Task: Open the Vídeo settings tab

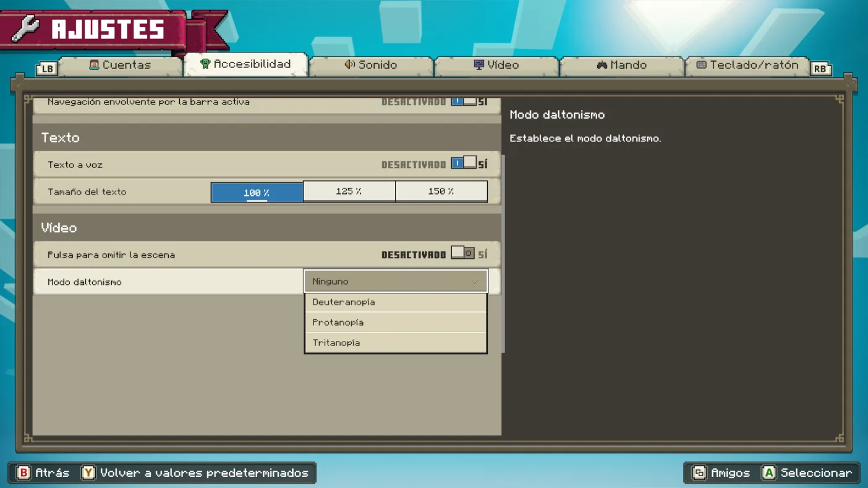Action: click(496, 65)
